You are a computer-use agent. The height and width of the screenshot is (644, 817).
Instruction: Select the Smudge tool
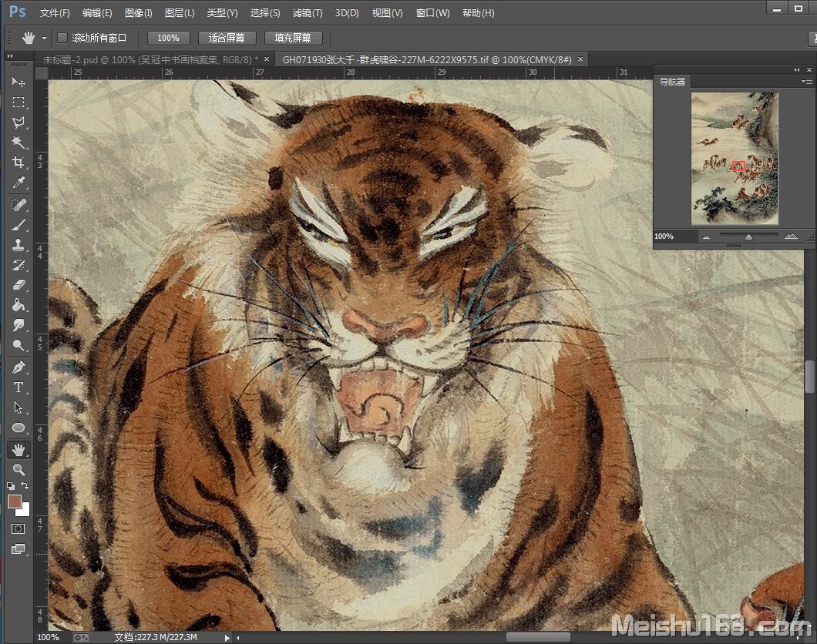click(18, 325)
